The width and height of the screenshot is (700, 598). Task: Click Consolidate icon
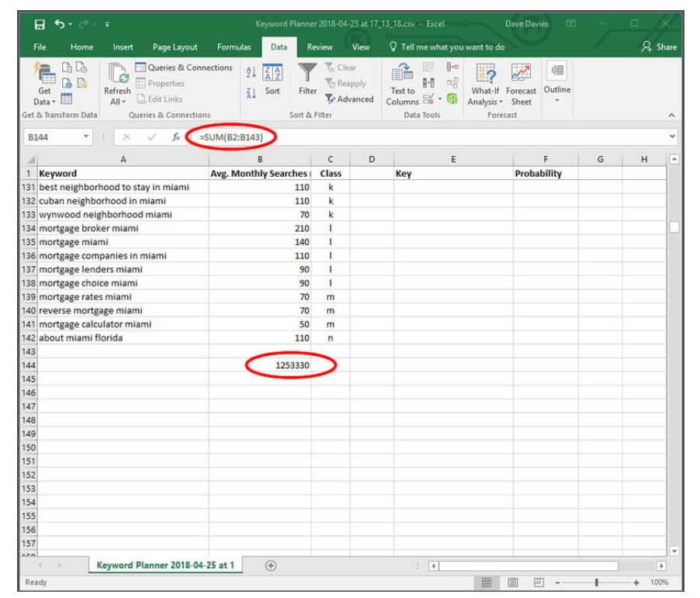452,67
